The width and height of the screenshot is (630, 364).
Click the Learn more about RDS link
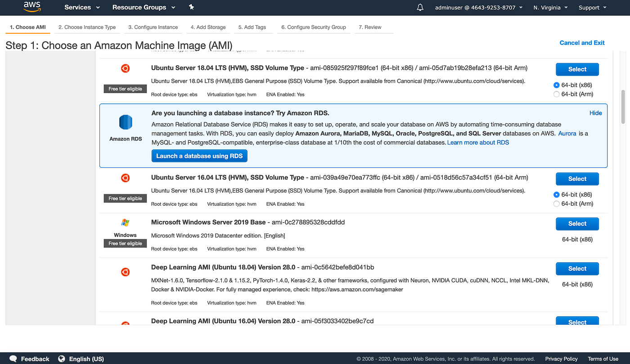[478, 142]
